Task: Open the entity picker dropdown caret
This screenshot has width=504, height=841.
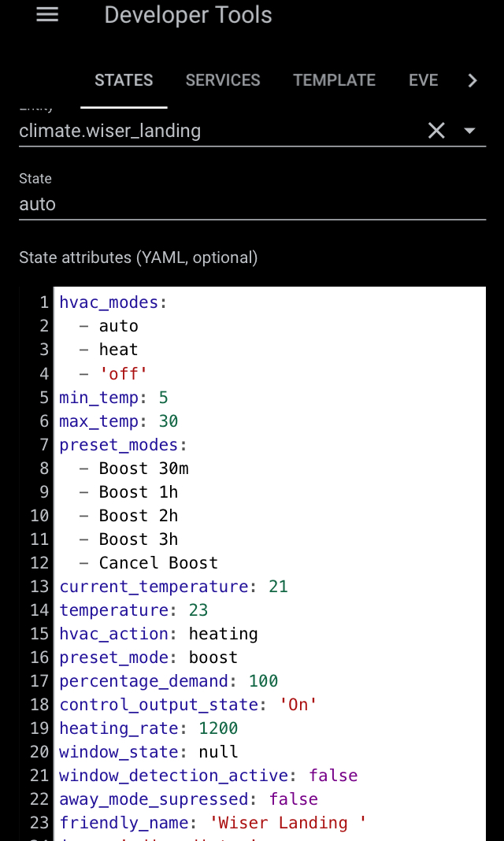Action: pos(470,131)
